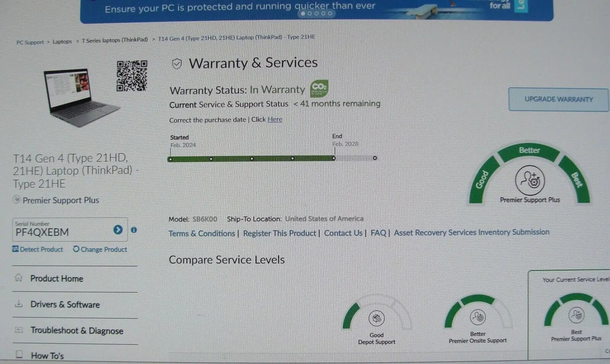This screenshot has width=610, height=364.
Task: Click the Troubleshoot & Diagnose icon
Action: click(19, 330)
